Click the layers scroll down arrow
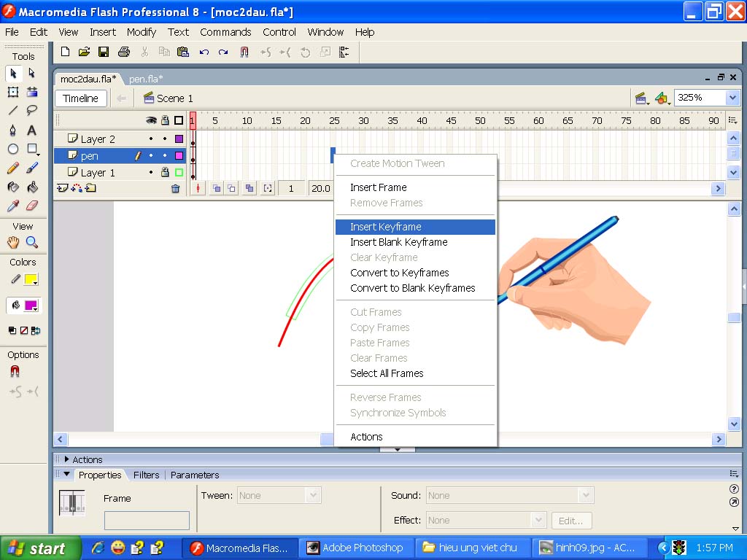This screenshot has width=747, height=560. click(734, 172)
